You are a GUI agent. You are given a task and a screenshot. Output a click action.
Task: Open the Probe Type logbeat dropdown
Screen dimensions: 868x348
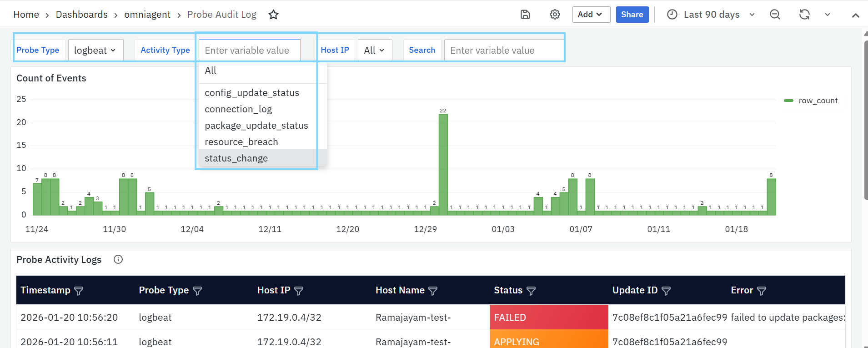coord(95,50)
